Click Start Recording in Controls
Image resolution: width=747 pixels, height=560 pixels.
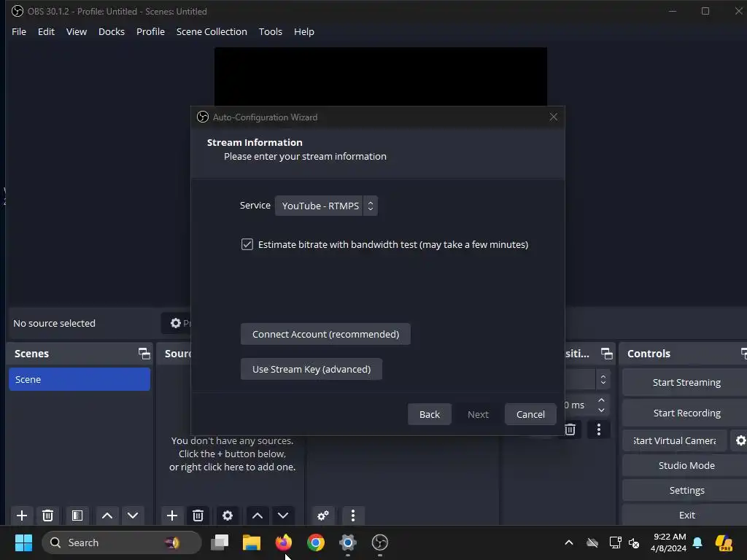[686, 413]
